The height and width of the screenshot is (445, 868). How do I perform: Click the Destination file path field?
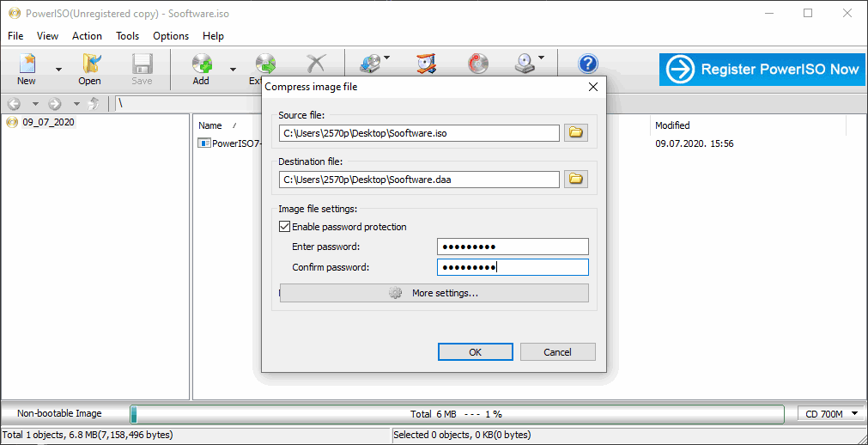coord(419,180)
